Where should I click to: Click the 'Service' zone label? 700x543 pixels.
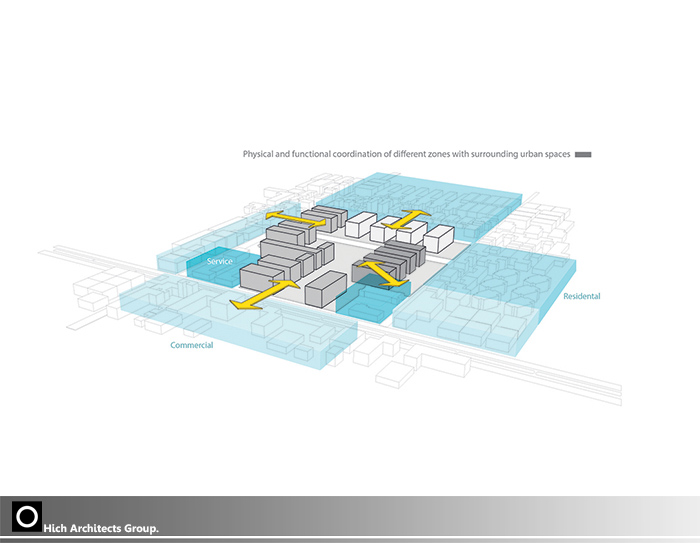tap(220, 261)
